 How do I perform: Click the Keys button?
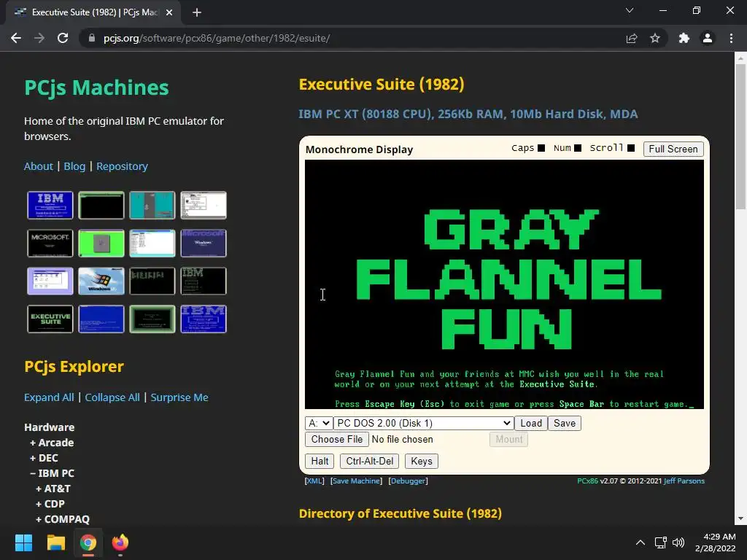click(422, 461)
